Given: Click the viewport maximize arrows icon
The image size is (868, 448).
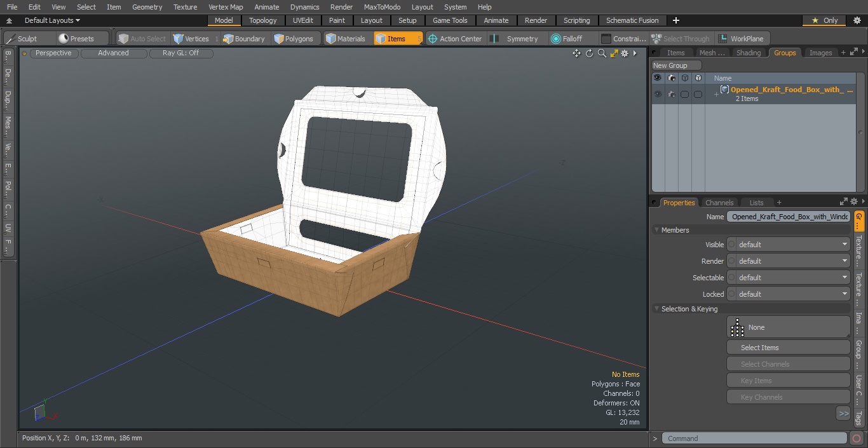Looking at the screenshot, I should (614, 53).
